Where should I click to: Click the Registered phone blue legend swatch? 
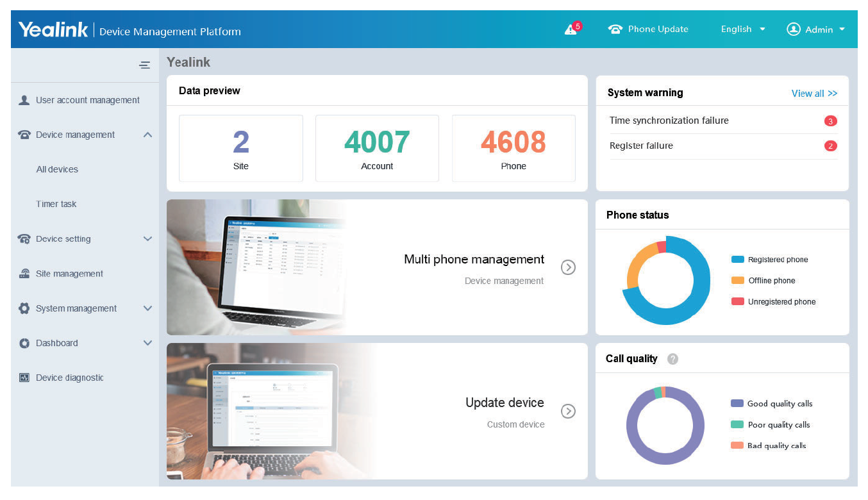(737, 260)
